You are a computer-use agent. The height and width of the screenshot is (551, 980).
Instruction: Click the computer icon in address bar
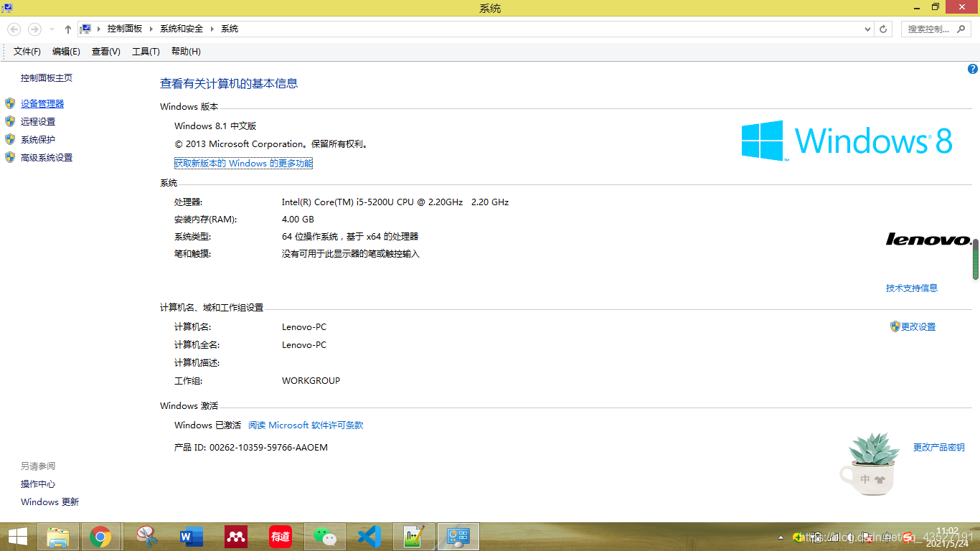pyautogui.click(x=86, y=29)
